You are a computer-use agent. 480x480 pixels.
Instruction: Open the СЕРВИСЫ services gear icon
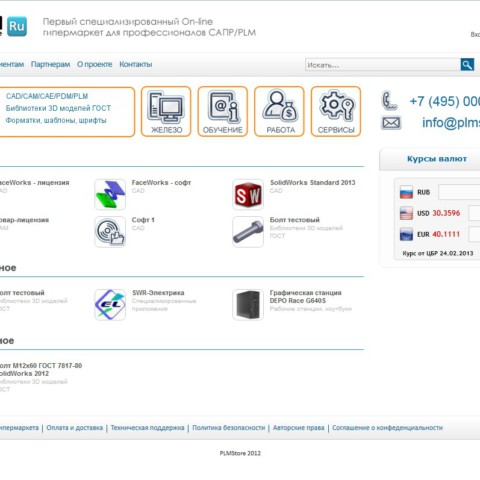(x=336, y=111)
